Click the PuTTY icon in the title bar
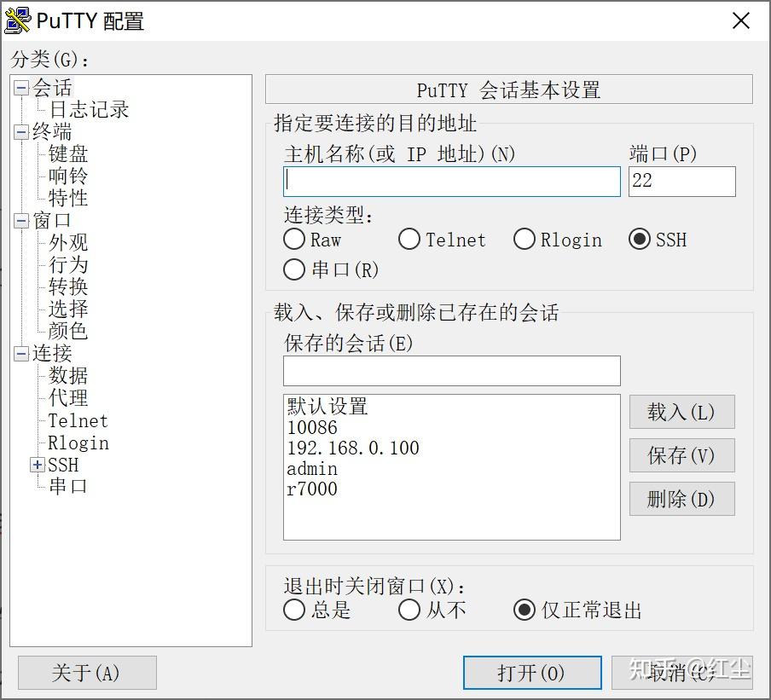The height and width of the screenshot is (700, 771). [19, 20]
